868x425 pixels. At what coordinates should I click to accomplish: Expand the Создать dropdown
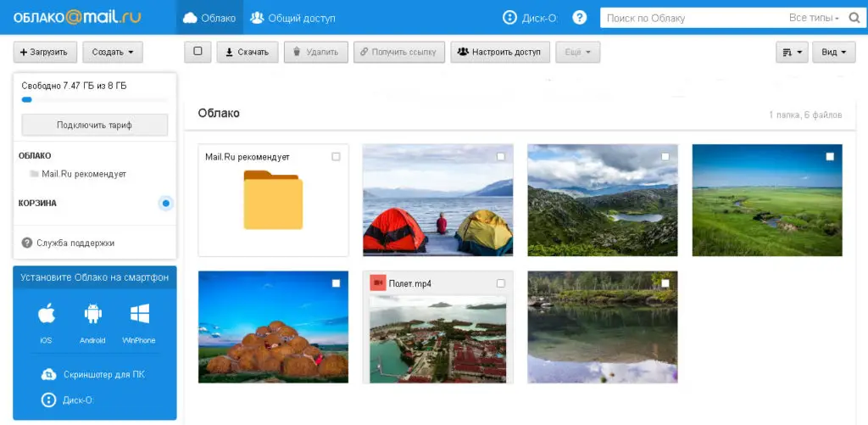112,53
